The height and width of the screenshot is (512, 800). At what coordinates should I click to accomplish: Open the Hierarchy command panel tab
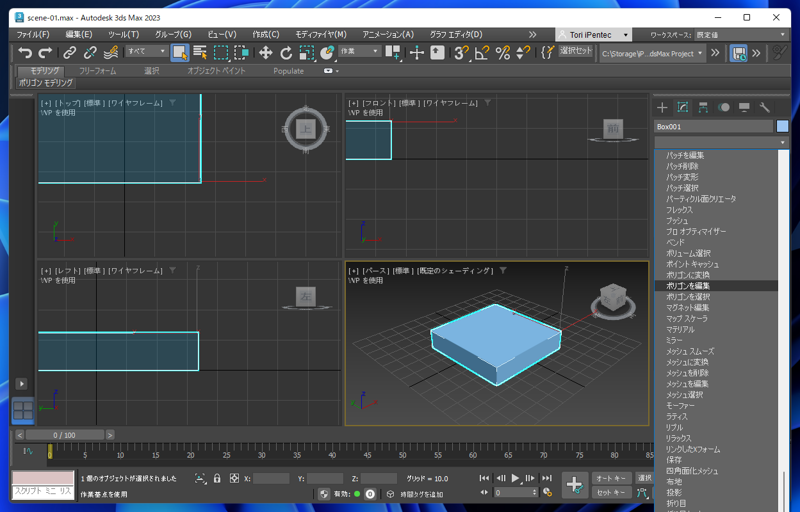(x=703, y=107)
